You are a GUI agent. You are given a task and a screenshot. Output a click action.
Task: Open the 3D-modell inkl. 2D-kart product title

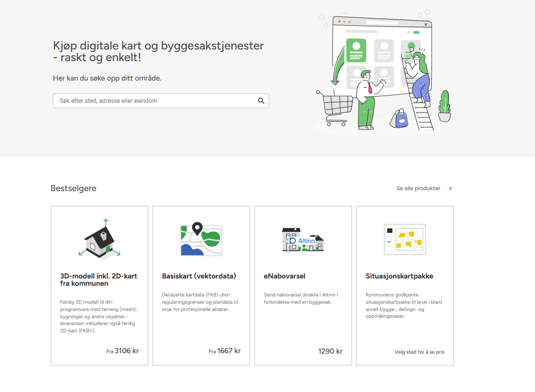[98, 279]
